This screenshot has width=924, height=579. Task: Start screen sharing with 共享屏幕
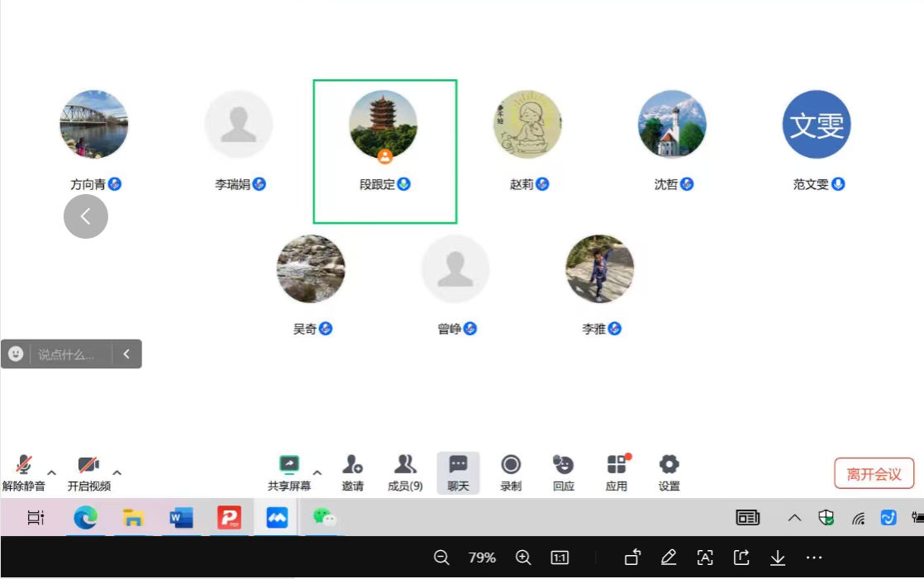click(x=288, y=472)
